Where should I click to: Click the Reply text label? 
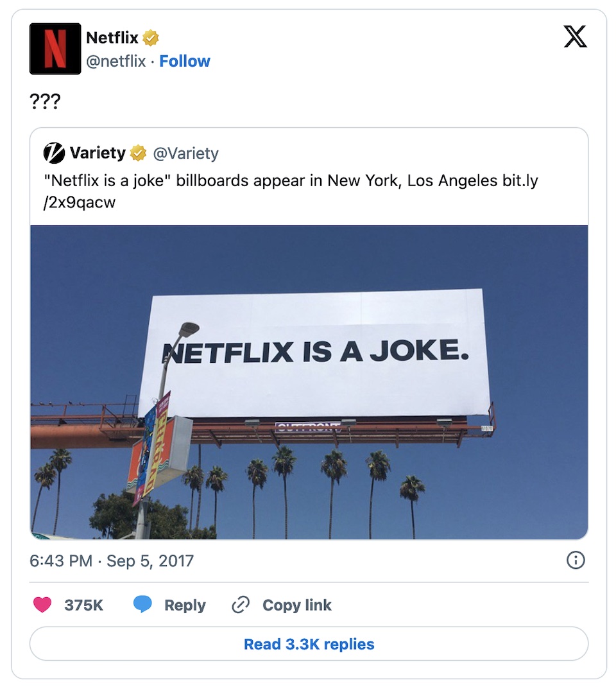[185, 605]
